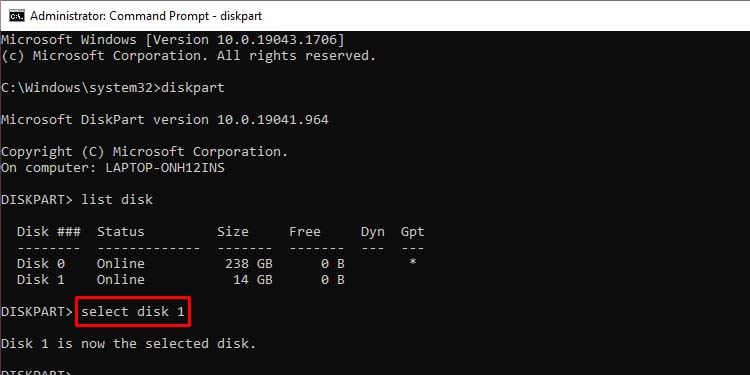The image size is (750, 375).
Task: Click the '14 GB' size value
Action: pyautogui.click(x=253, y=279)
